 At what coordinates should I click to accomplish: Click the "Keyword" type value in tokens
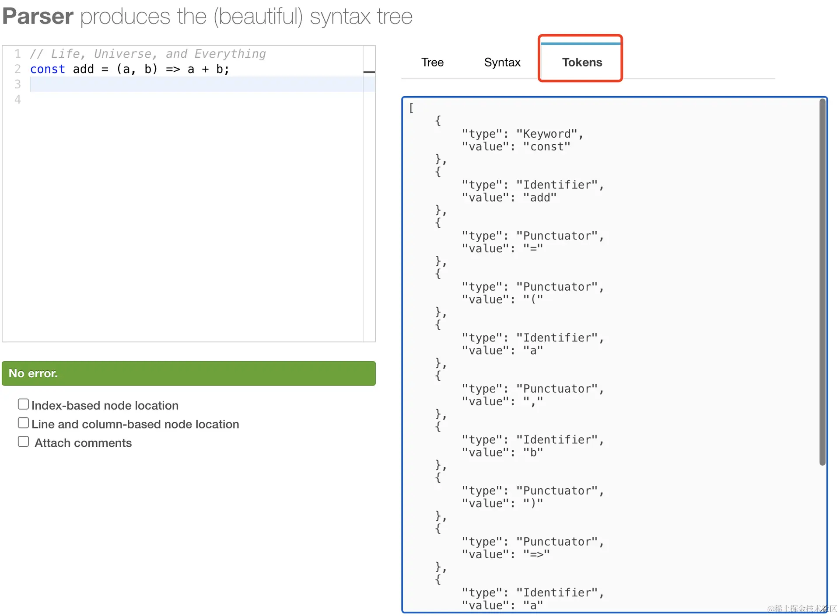[546, 134]
